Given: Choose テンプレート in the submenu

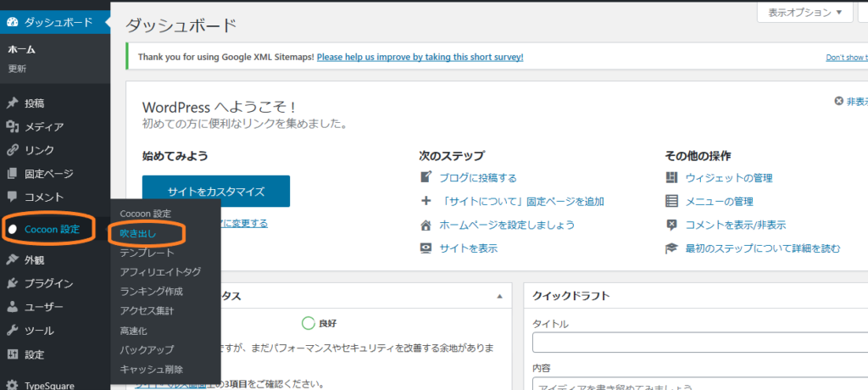Looking at the screenshot, I should [147, 253].
